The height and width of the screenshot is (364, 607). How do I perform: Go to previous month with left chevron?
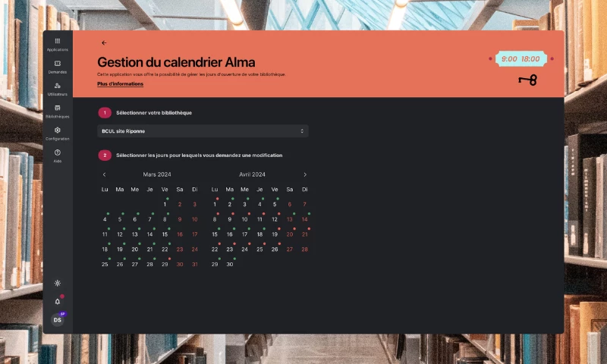pos(105,174)
